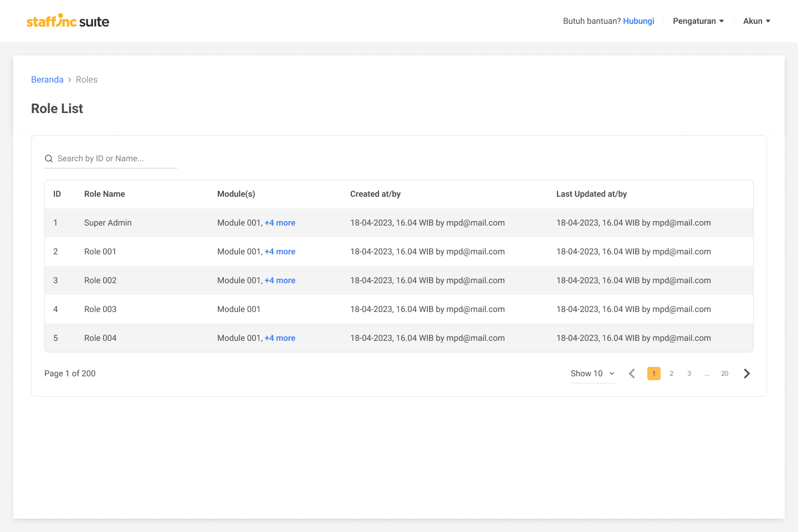
Task: Navigate to Beranda breadcrumb
Action: point(47,80)
